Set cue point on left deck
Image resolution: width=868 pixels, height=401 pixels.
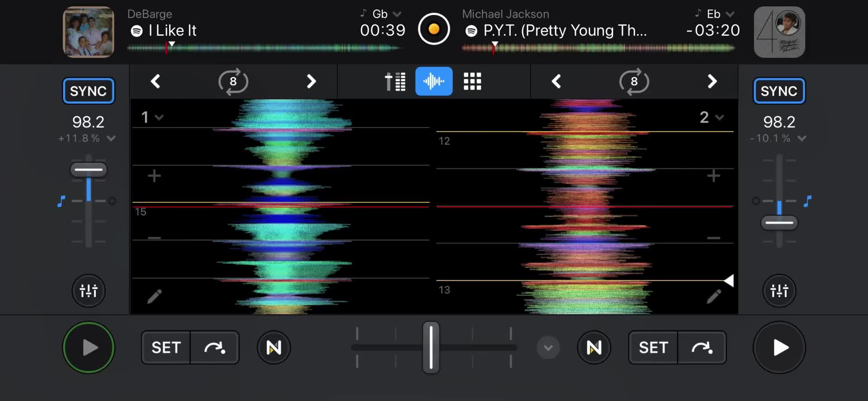(x=166, y=348)
